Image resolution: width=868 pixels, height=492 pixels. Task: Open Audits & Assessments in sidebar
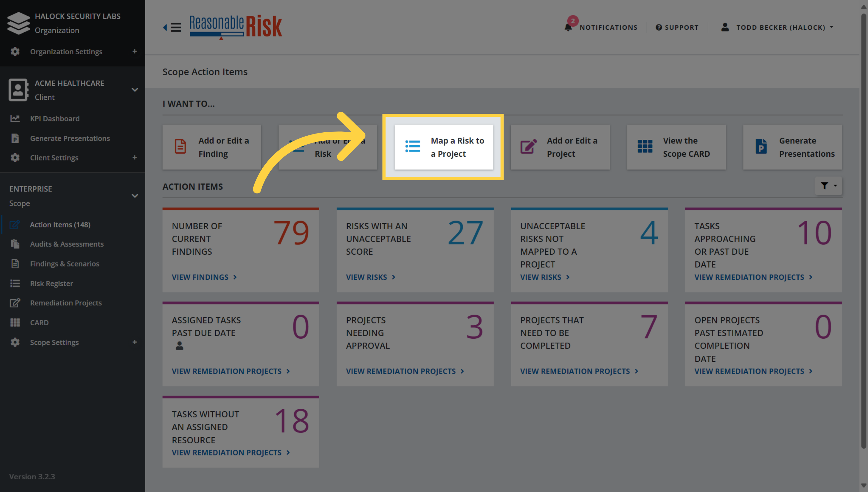tap(67, 244)
